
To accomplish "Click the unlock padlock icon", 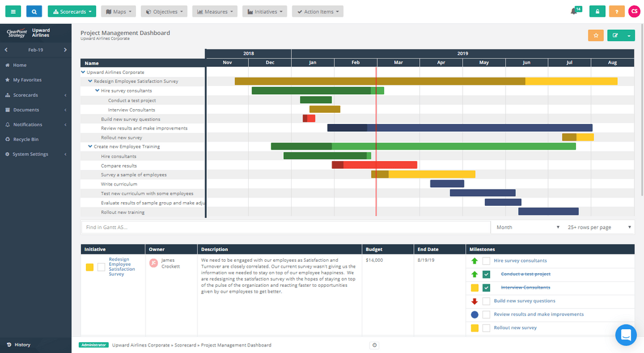I will [597, 11].
